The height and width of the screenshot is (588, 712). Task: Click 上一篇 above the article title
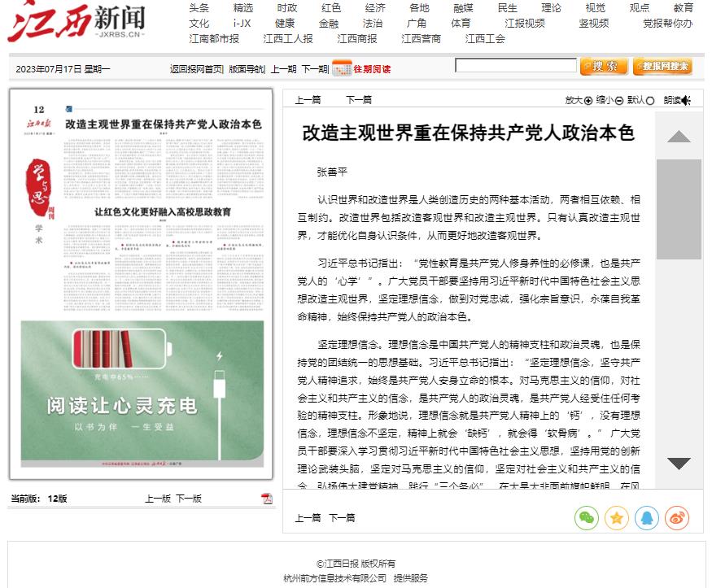[x=308, y=100]
